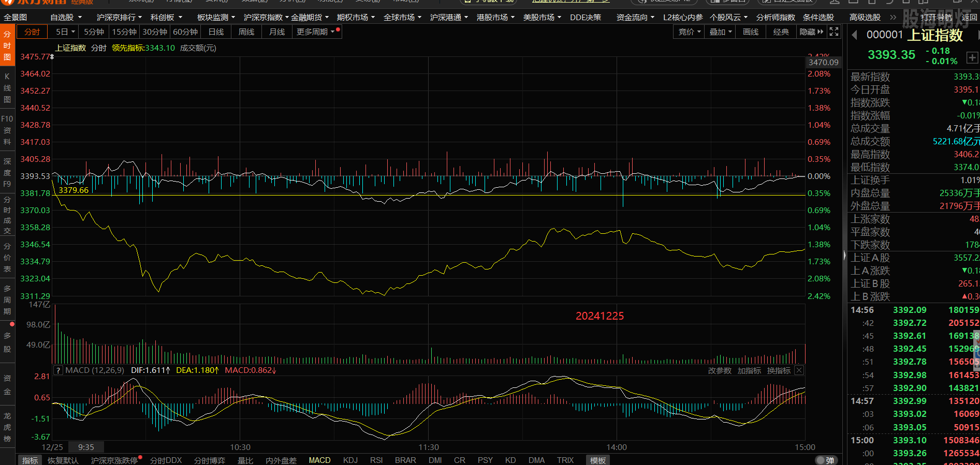Select the 量比 indicator
The height and width of the screenshot is (465, 980).
click(x=245, y=460)
